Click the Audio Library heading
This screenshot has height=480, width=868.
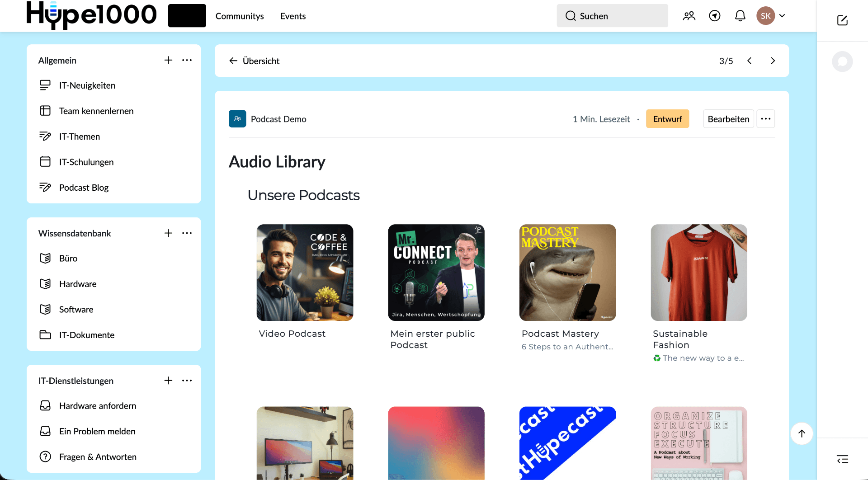click(277, 162)
